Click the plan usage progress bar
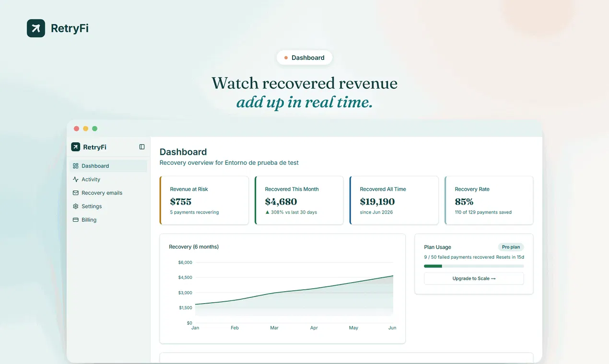Image resolution: width=609 pixels, height=364 pixels. point(474,266)
